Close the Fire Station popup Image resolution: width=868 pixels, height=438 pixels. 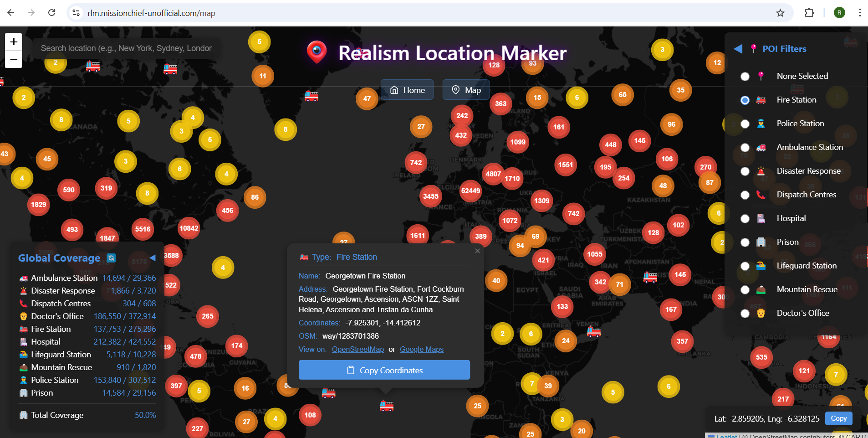point(477,251)
